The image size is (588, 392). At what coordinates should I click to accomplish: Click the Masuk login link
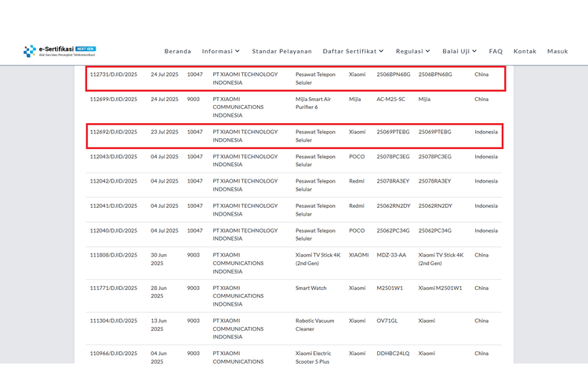557,51
